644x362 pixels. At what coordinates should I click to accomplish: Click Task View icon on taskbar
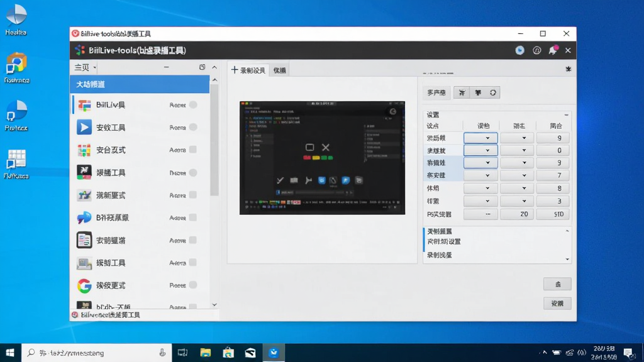pos(182,353)
